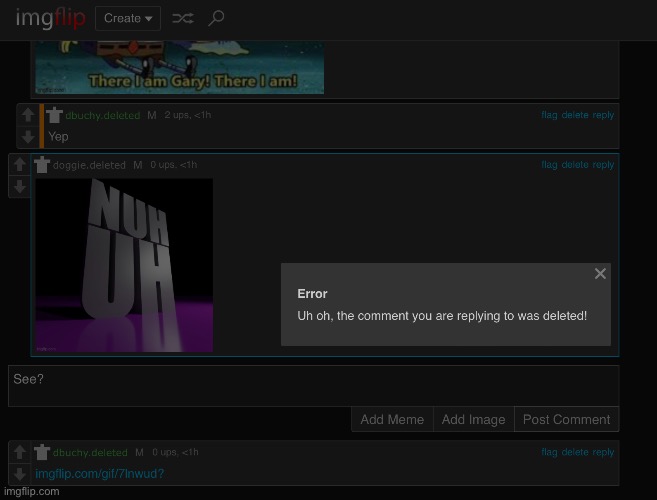Open dbuchy.deleted profile on gif link comment
This screenshot has width=657, height=500.
click(x=90, y=453)
